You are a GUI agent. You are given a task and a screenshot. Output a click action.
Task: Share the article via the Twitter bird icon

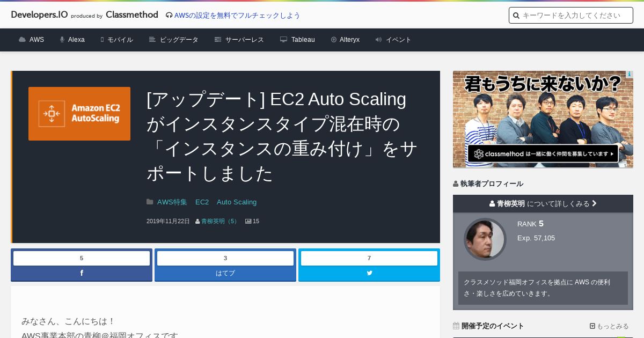tap(369, 273)
